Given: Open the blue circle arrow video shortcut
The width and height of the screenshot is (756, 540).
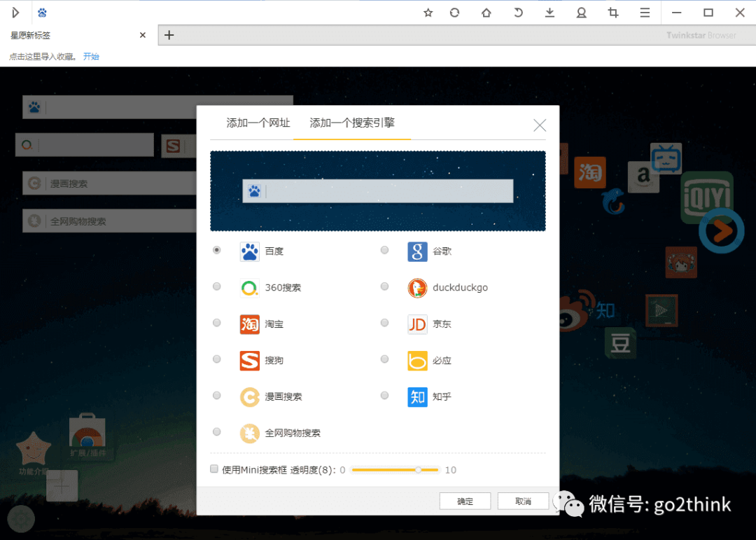Looking at the screenshot, I should coord(721,231).
